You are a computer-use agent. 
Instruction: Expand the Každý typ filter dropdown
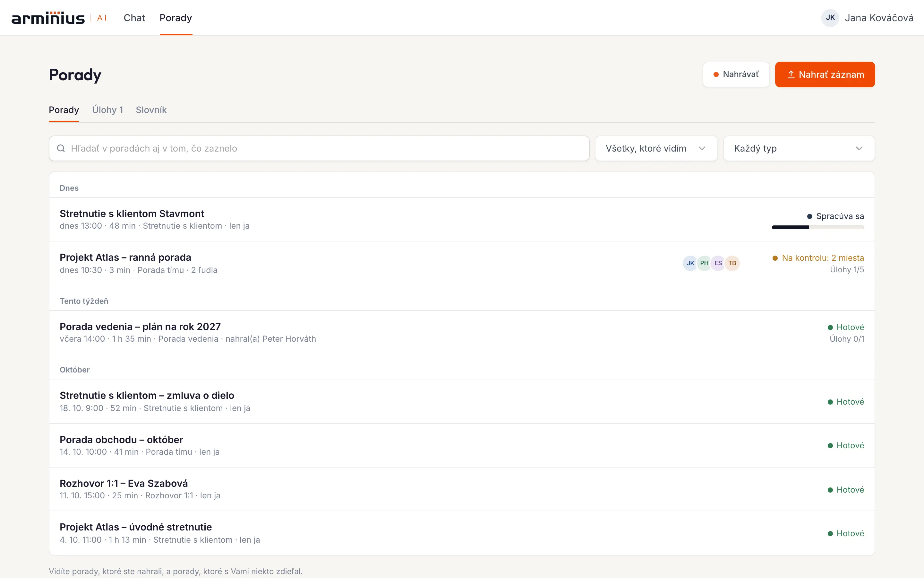pos(799,148)
